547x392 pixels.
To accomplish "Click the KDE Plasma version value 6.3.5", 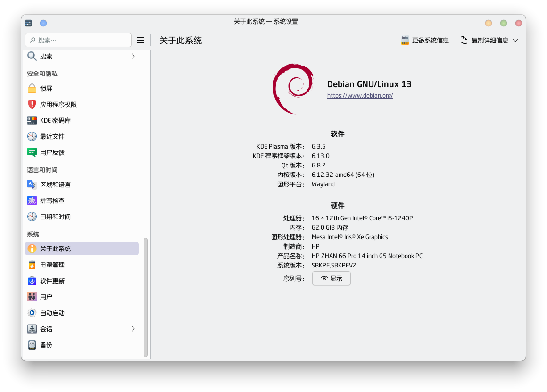I will tap(318, 146).
